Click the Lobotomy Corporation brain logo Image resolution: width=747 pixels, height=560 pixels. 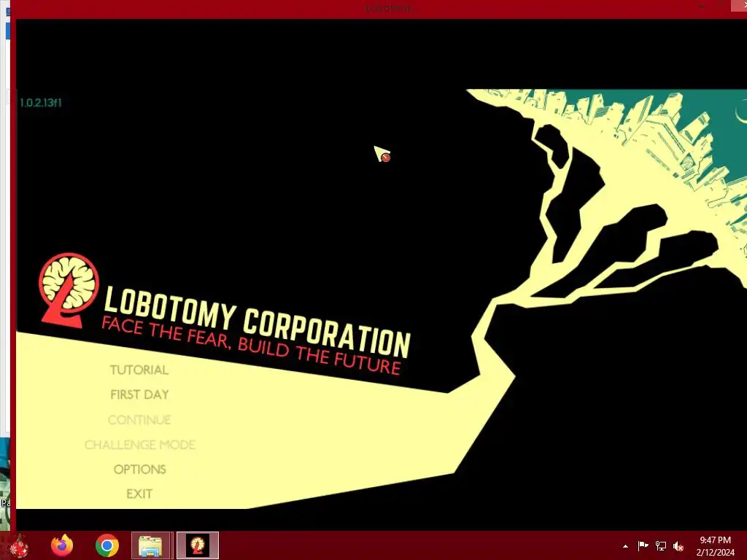coord(68,290)
